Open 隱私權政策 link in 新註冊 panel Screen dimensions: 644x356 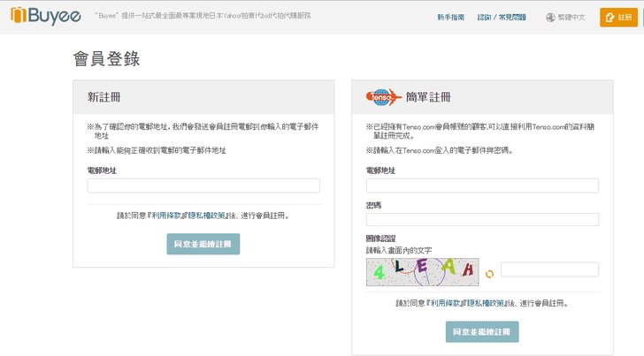[x=204, y=216]
